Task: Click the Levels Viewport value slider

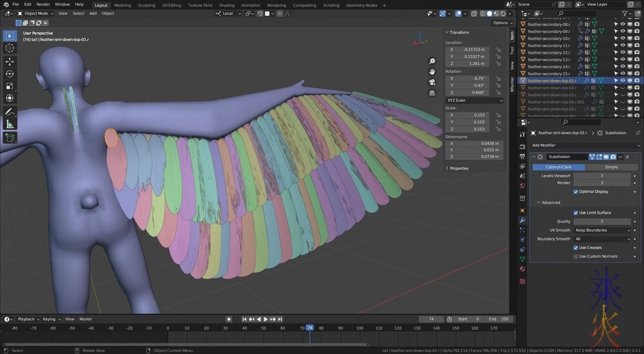Action: (602, 175)
